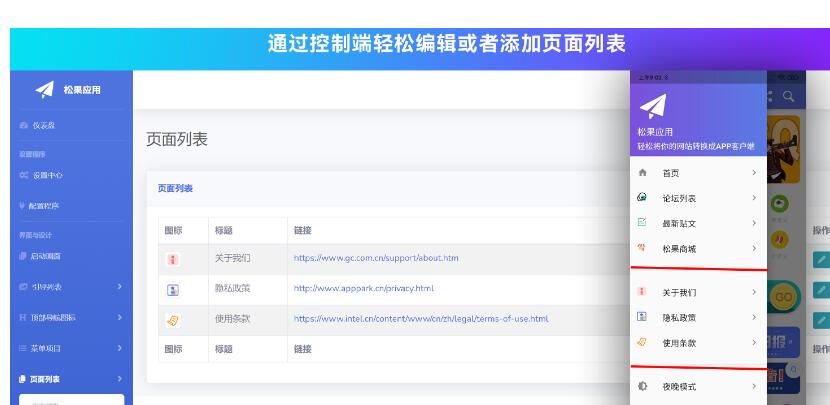This screenshot has width=830, height=405.
Task: Toggle the 页面列表 sidebar chevron
Action: [x=120, y=379]
